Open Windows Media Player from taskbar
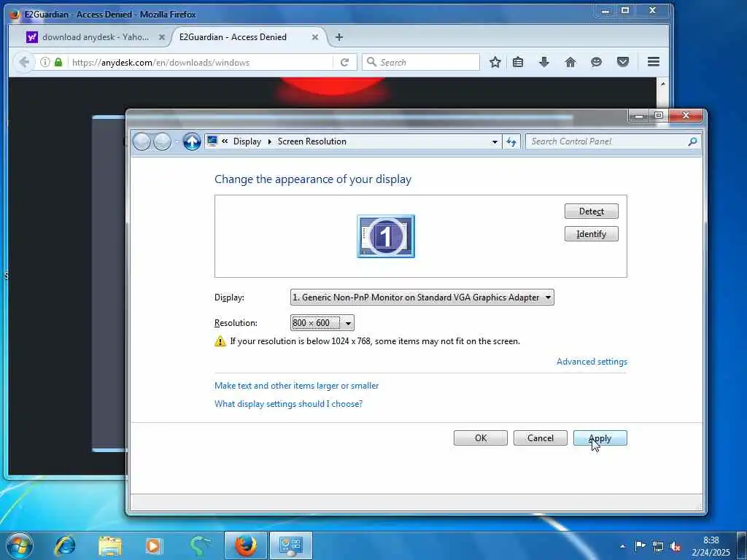This screenshot has height=560, width=747. [x=153, y=546]
